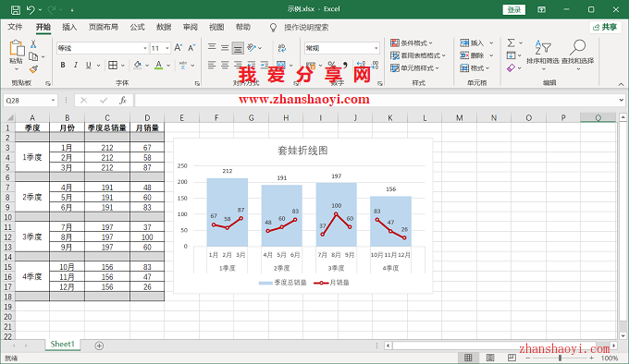The image size is (629, 364).
Task: Open the font name dropdown
Action: 145,48
